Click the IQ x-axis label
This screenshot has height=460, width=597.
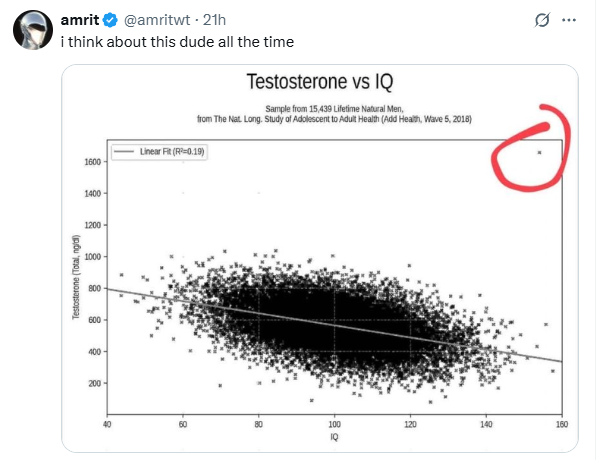(334, 437)
